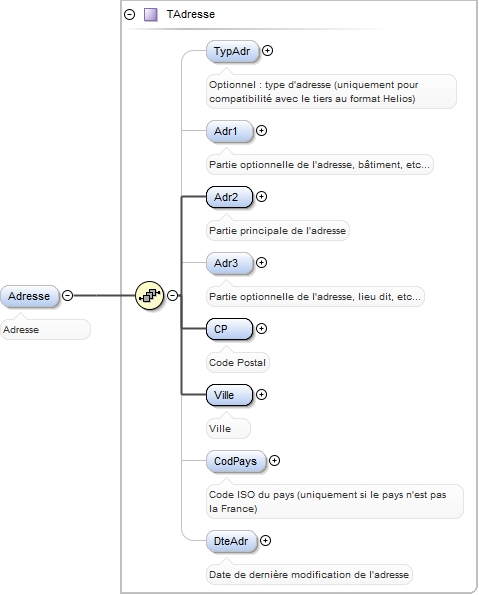
Task: Collapse the Adresse root element
Action: (x=67, y=295)
